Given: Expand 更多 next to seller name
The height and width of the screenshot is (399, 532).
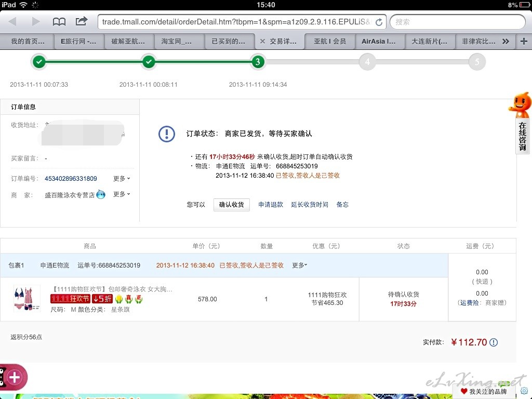Looking at the screenshot, I should 122,194.
